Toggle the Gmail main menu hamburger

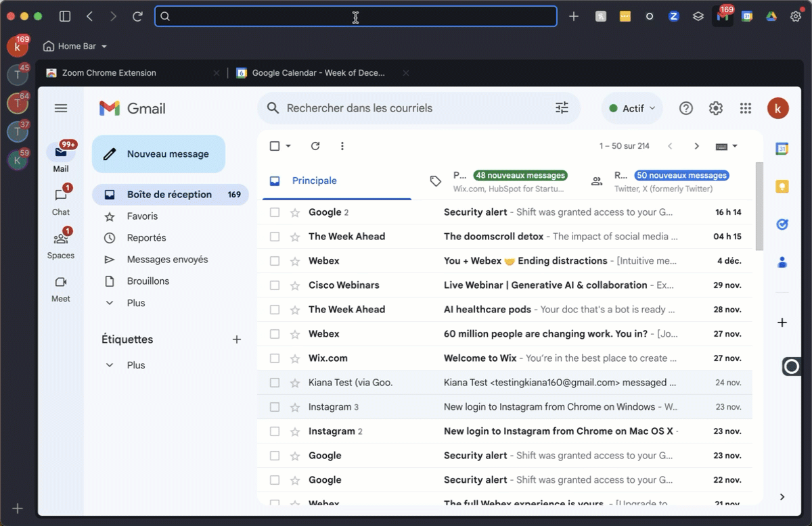[x=61, y=108]
